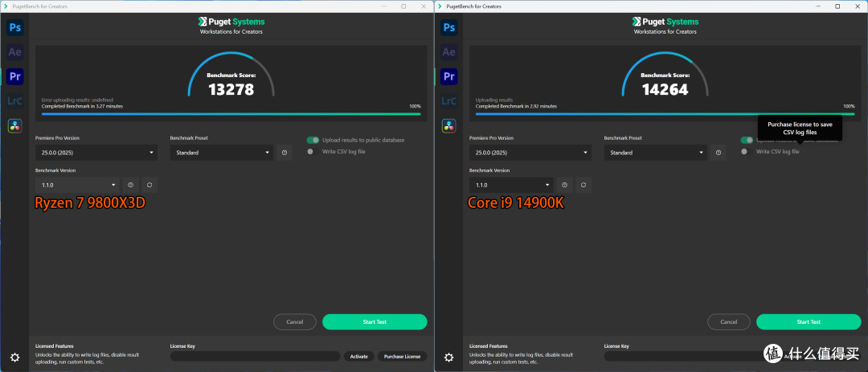Viewport: 868px width, 372px height.
Task: Open Benchmark Preset dropdown in right window
Action: pyautogui.click(x=656, y=153)
